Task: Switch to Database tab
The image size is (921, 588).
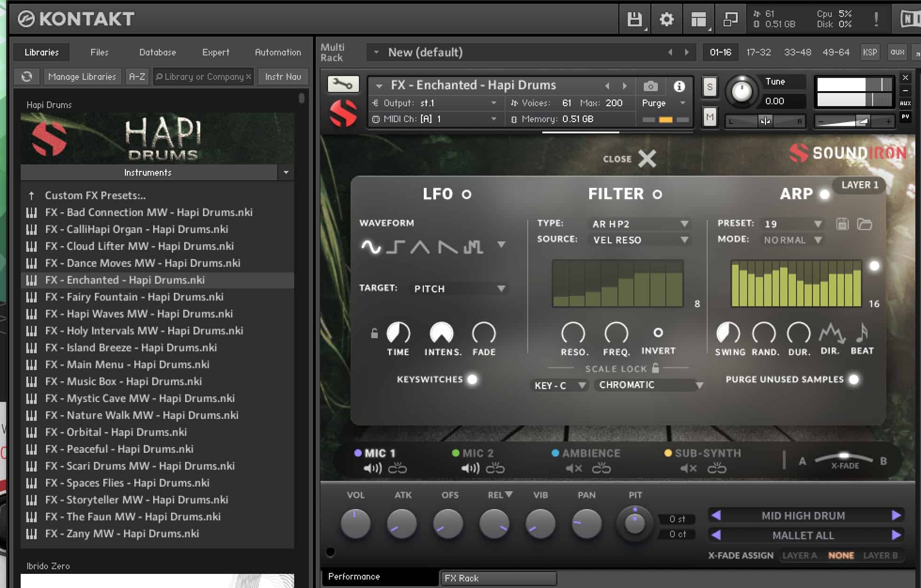Action: [157, 52]
